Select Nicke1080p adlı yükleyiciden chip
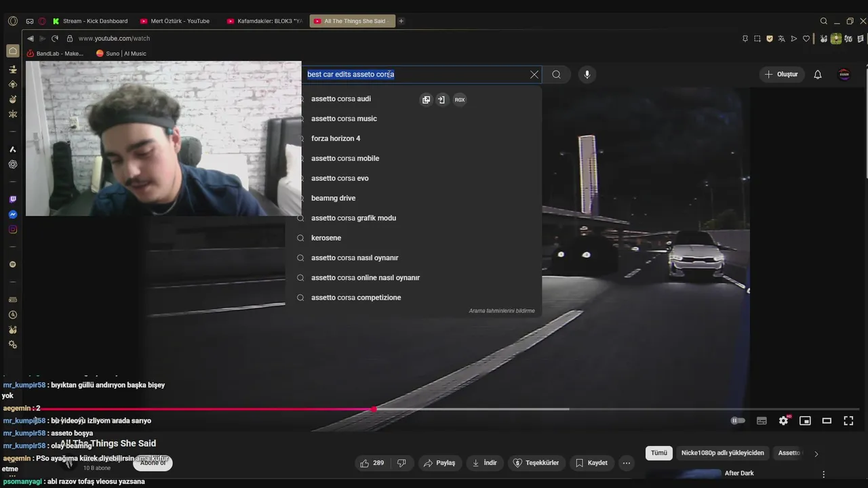 tap(723, 453)
